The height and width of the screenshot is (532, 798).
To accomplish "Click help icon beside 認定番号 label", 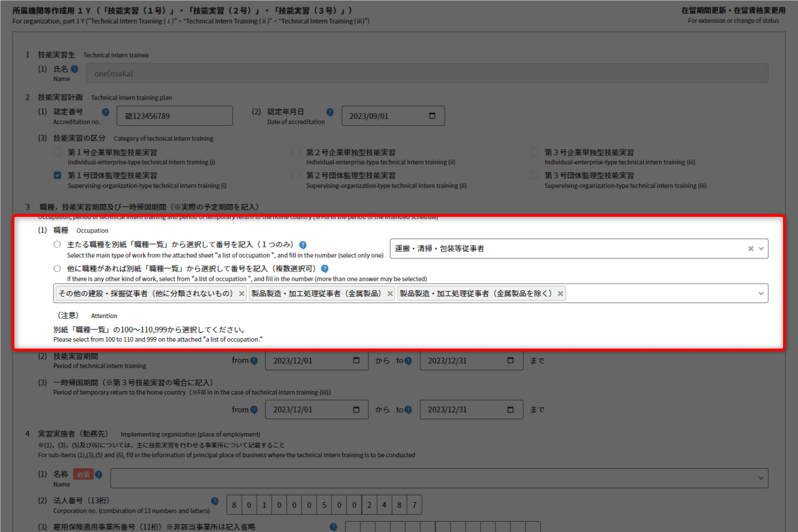I will point(105,112).
